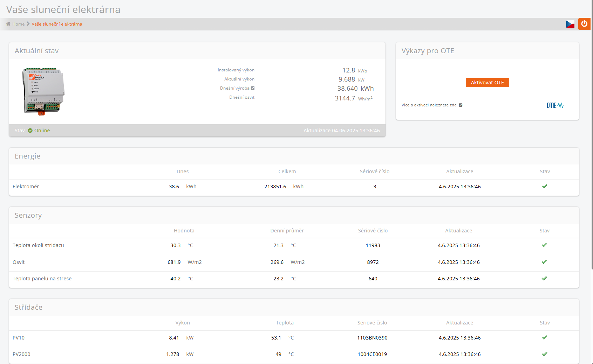Click the orange power logout icon
The height and width of the screenshot is (364, 593).
584,24
